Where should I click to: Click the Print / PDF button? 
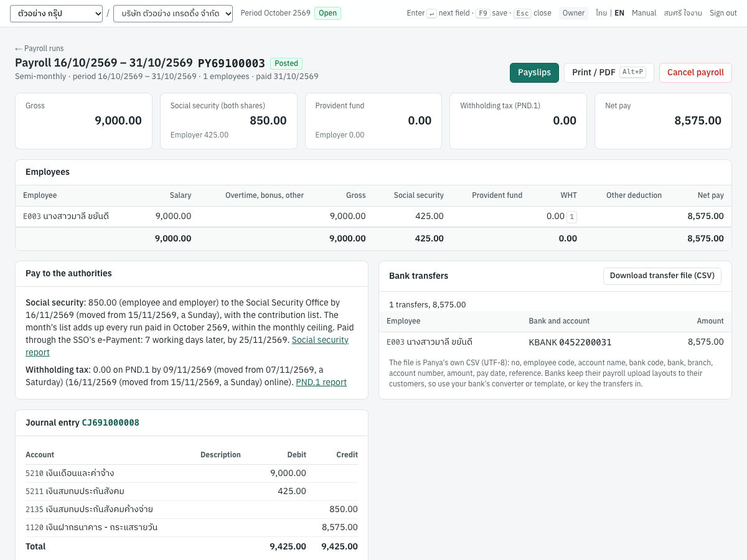point(609,73)
